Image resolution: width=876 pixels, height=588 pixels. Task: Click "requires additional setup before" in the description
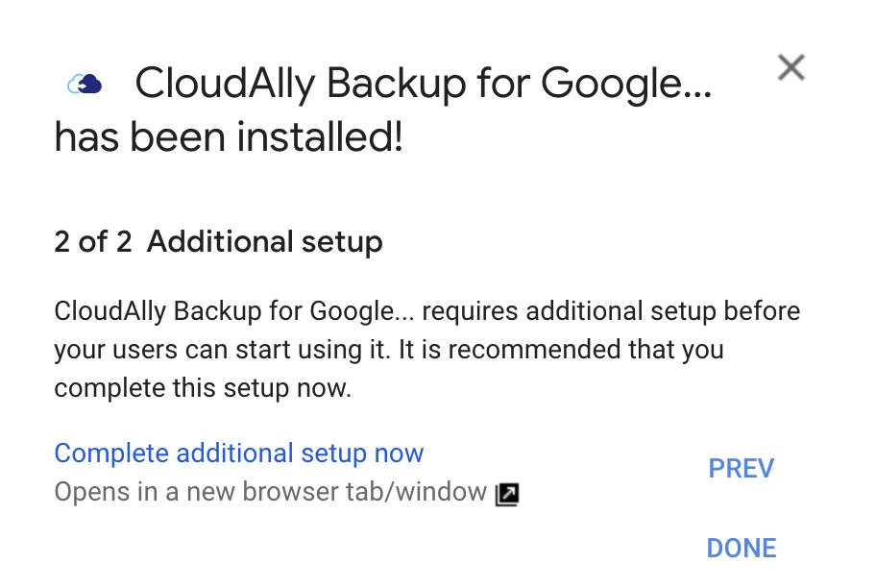611,312
